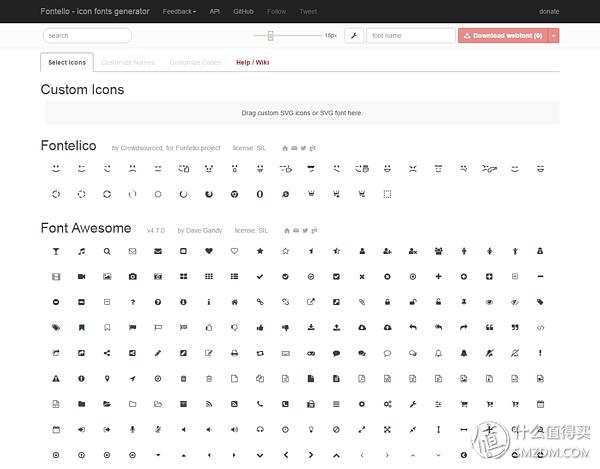The width and height of the screenshot is (600, 469).
Task: Switch to the Select Icons tab
Action: pos(67,62)
